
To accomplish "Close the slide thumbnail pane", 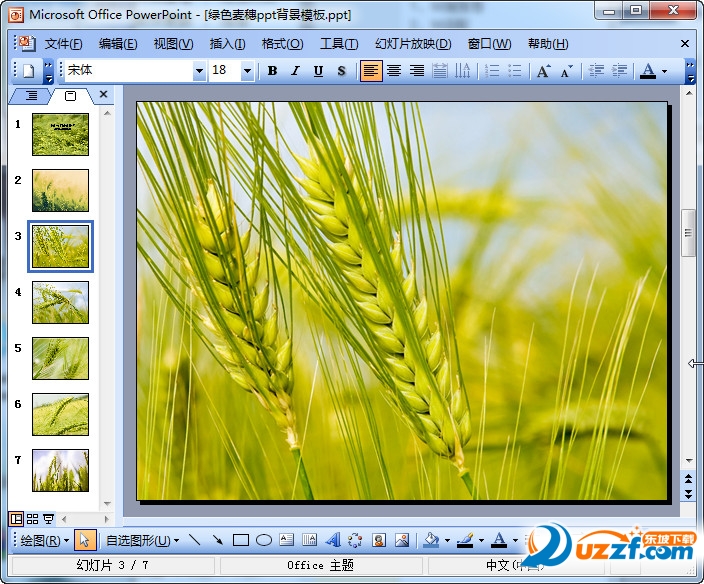I will [104, 94].
